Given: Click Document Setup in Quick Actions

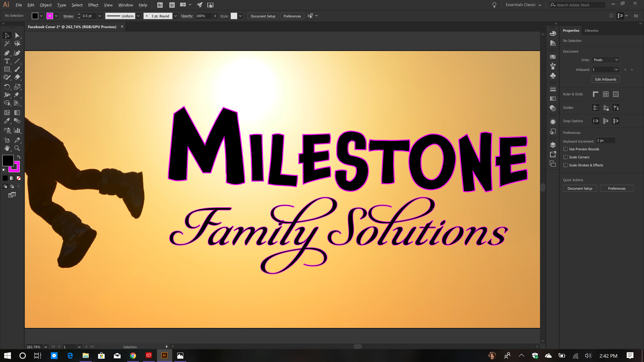Looking at the screenshot, I should [x=579, y=189].
